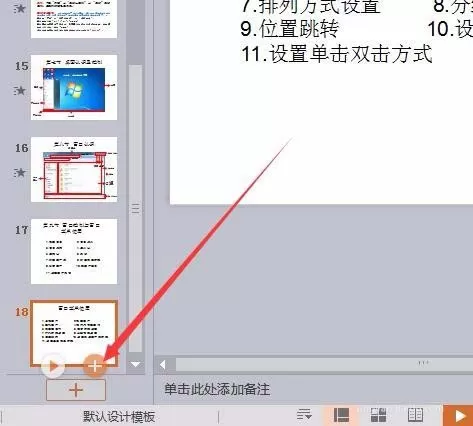The height and width of the screenshot is (426, 473).
Task: Click slide number 17 label
Action: tap(22, 230)
